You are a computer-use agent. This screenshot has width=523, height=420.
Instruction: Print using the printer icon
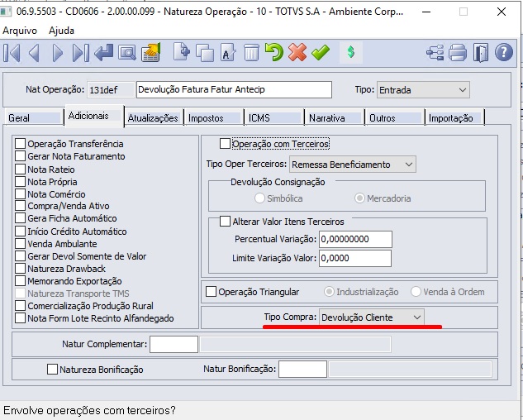[x=458, y=53]
